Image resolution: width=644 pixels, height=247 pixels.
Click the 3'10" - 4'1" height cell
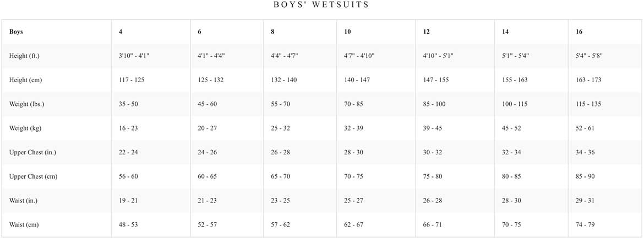[x=134, y=56]
